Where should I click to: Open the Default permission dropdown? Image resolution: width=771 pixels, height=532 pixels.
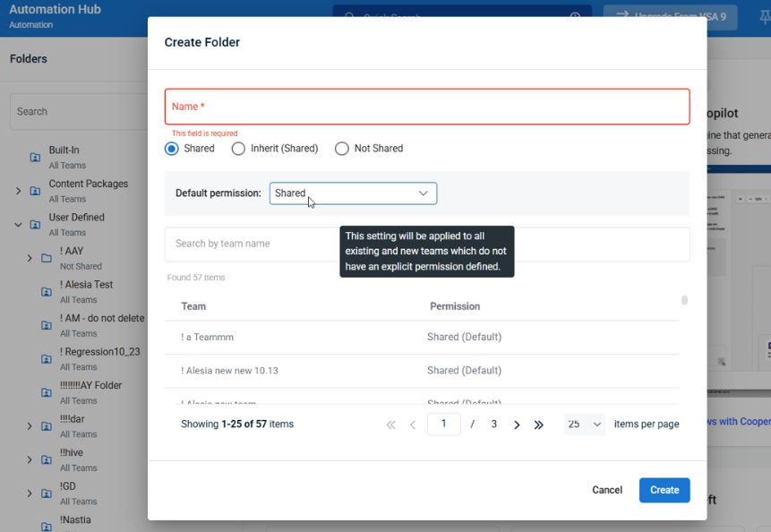pos(353,193)
